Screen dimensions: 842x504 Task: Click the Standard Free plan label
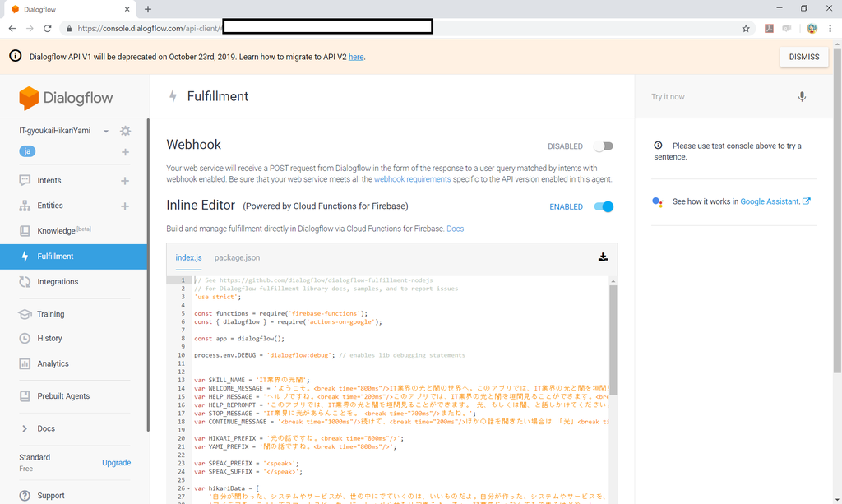[35, 462]
